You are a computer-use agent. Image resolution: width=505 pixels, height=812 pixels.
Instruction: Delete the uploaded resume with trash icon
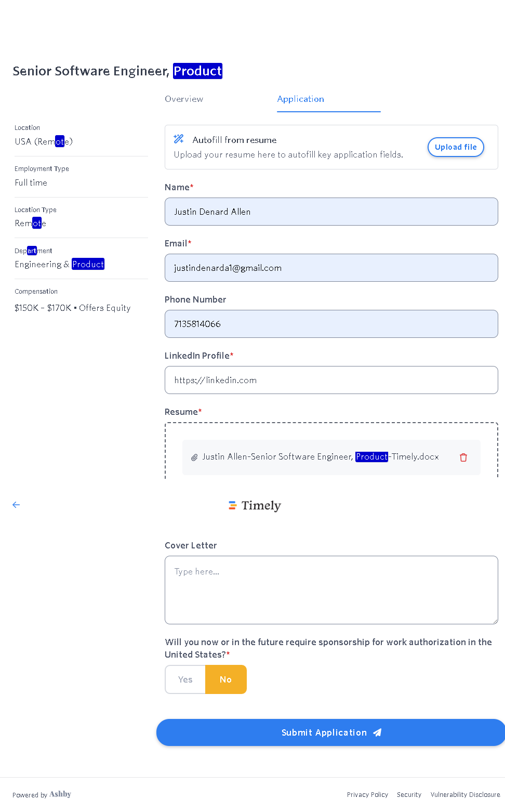coord(463,457)
